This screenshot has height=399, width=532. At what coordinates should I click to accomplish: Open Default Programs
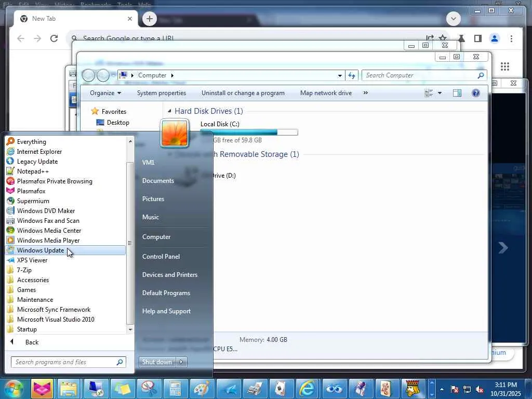[166, 293]
